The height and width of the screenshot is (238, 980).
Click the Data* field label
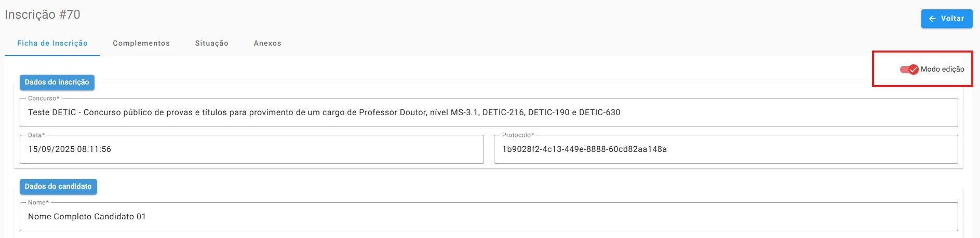coord(36,135)
